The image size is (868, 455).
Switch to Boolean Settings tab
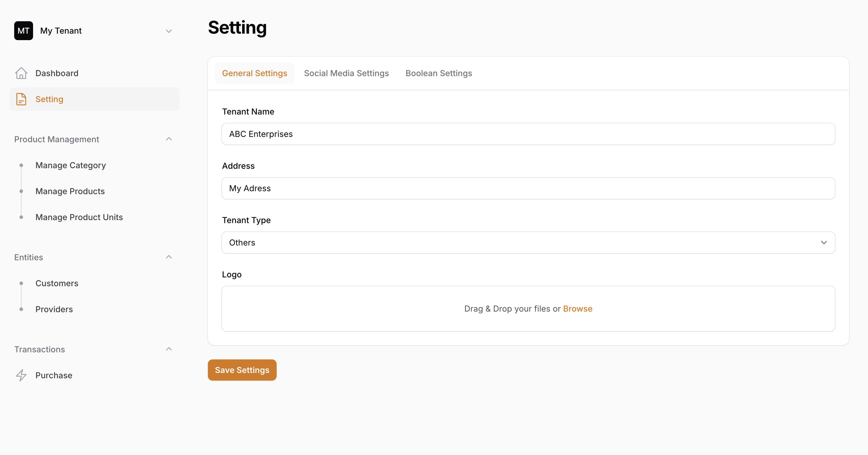pos(439,73)
